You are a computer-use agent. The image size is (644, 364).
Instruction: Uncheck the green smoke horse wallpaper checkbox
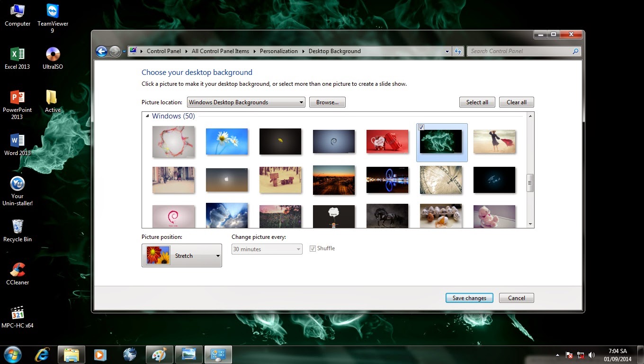coord(421,127)
